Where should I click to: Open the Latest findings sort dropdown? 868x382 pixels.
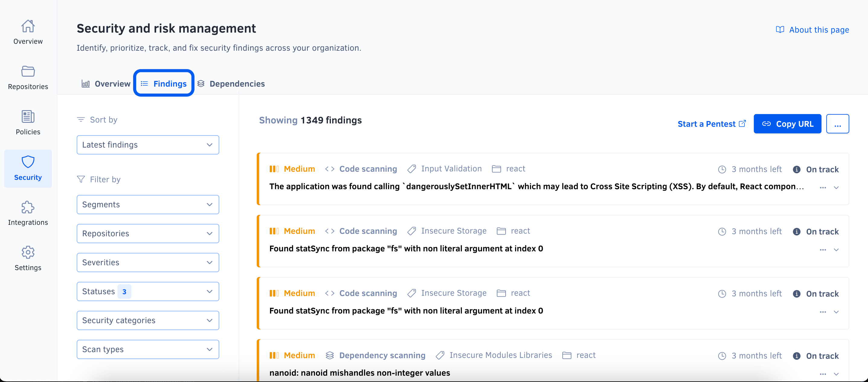pos(148,145)
